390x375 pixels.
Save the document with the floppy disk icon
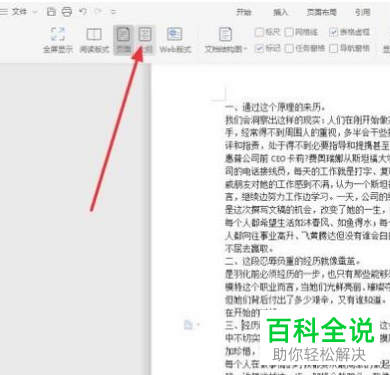(51, 12)
